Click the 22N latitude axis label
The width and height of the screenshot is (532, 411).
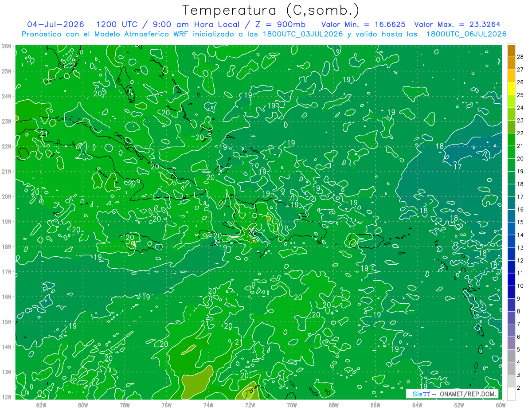pyautogui.click(x=6, y=146)
